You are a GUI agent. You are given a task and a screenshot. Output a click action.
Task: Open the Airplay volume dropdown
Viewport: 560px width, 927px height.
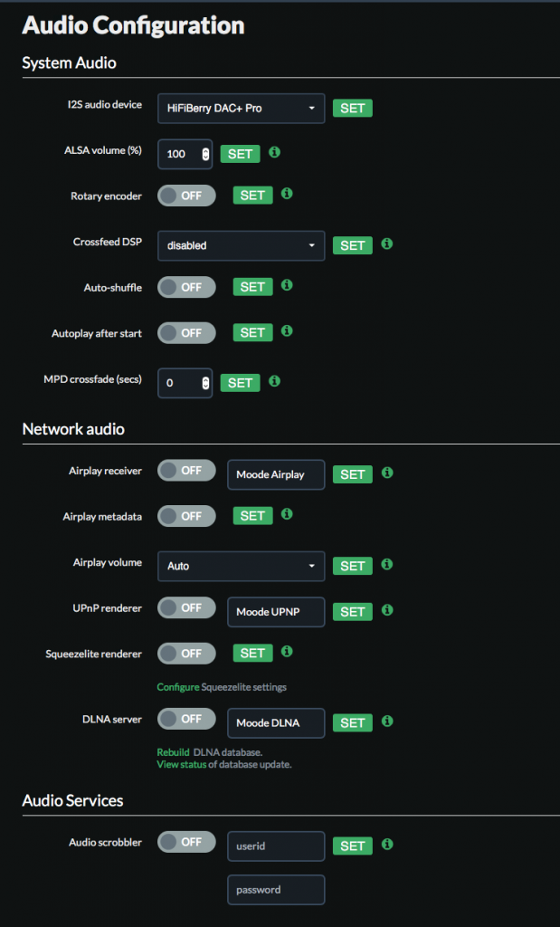(x=241, y=566)
